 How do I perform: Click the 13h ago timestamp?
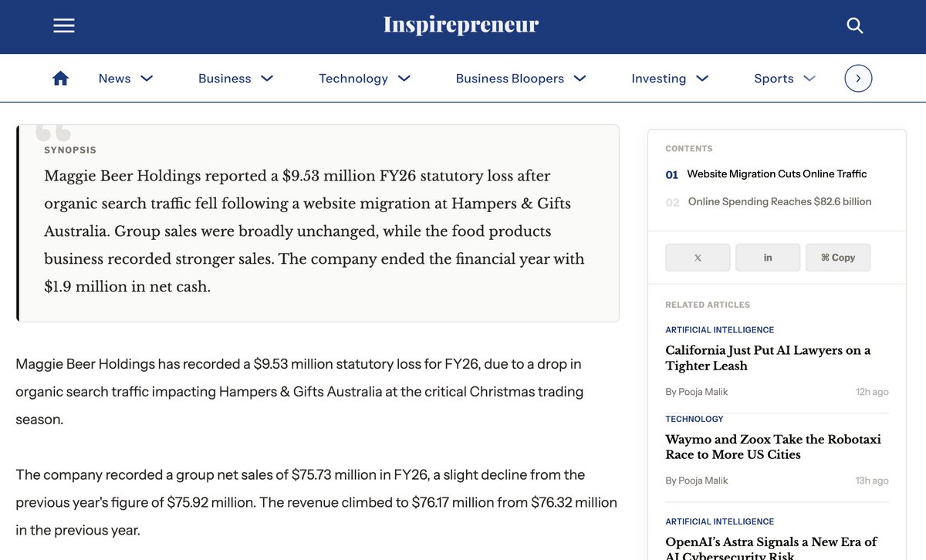(872, 481)
